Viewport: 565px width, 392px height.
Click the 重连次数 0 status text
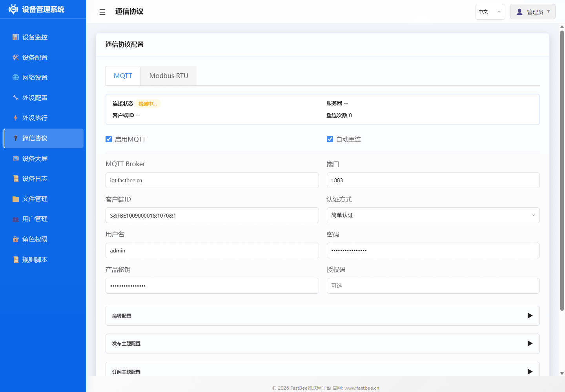[339, 115]
